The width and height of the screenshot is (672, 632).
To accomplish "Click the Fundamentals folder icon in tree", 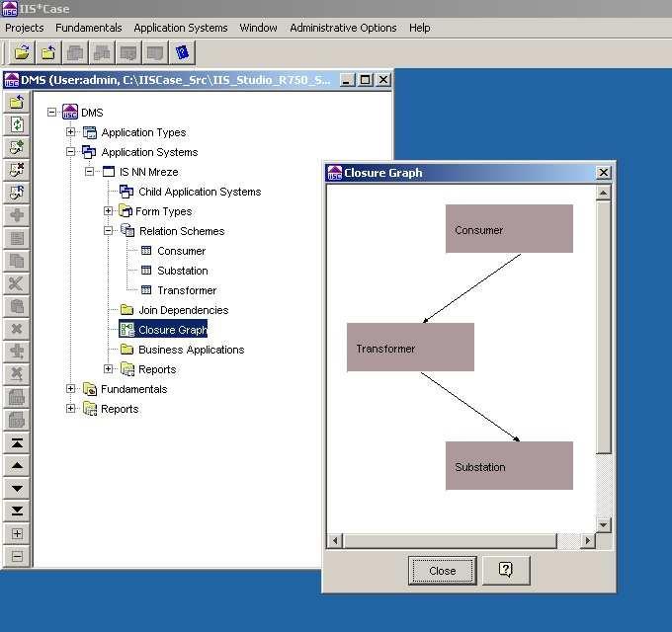I will [x=90, y=389].
